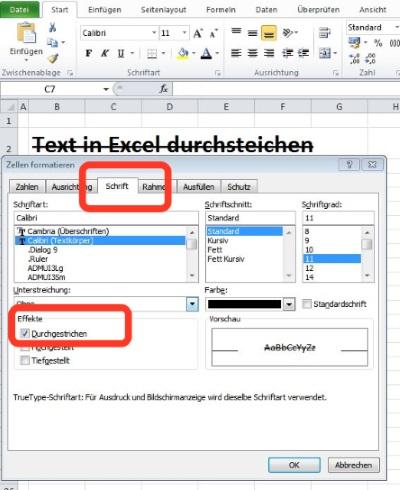
Task: Switch to the Ausfüllen tab
Action: tap(198, 187)
